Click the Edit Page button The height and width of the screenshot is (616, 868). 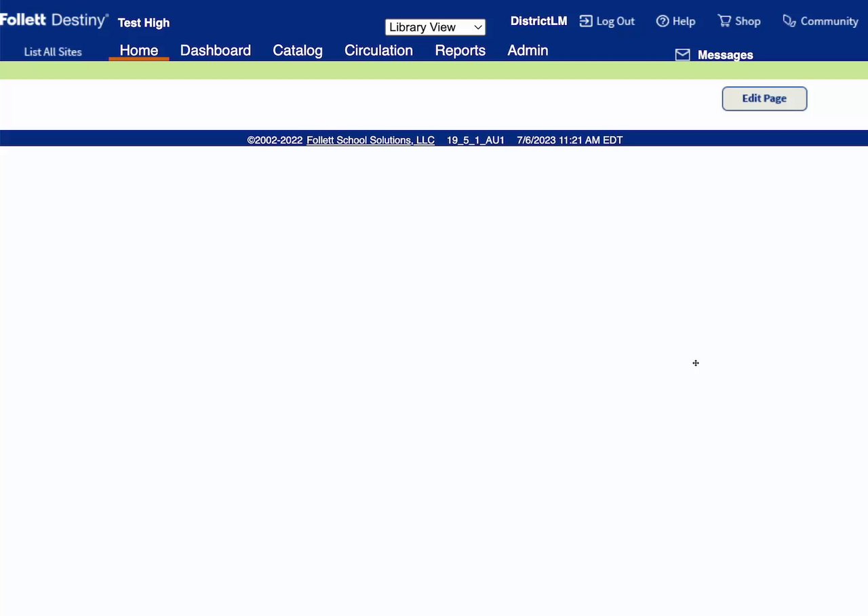click(x=764, y=98)
